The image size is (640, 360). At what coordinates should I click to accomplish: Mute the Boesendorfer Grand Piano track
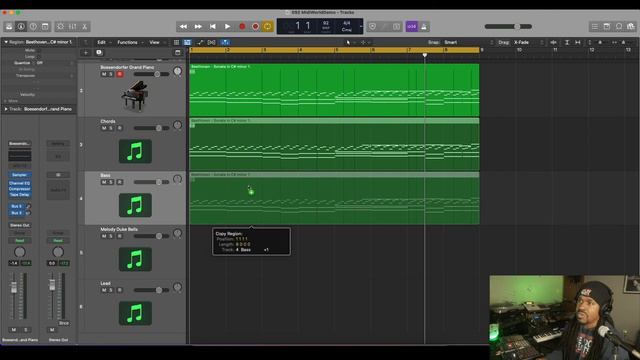[x=104, y=74]
